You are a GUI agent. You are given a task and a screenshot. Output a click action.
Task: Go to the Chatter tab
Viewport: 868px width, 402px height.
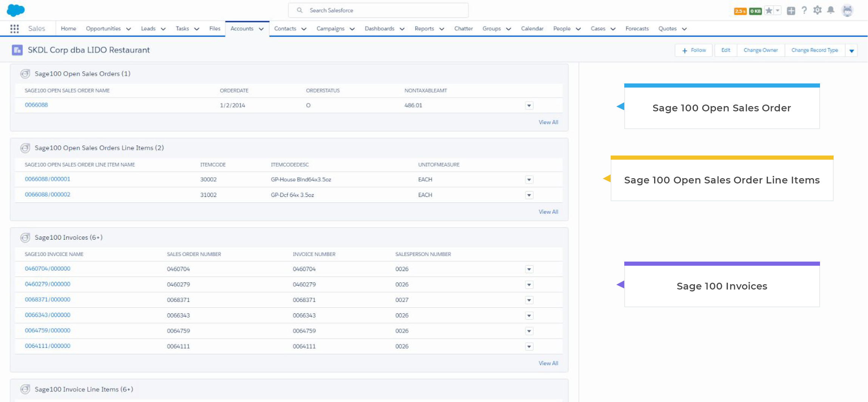(x=463, y=29)
